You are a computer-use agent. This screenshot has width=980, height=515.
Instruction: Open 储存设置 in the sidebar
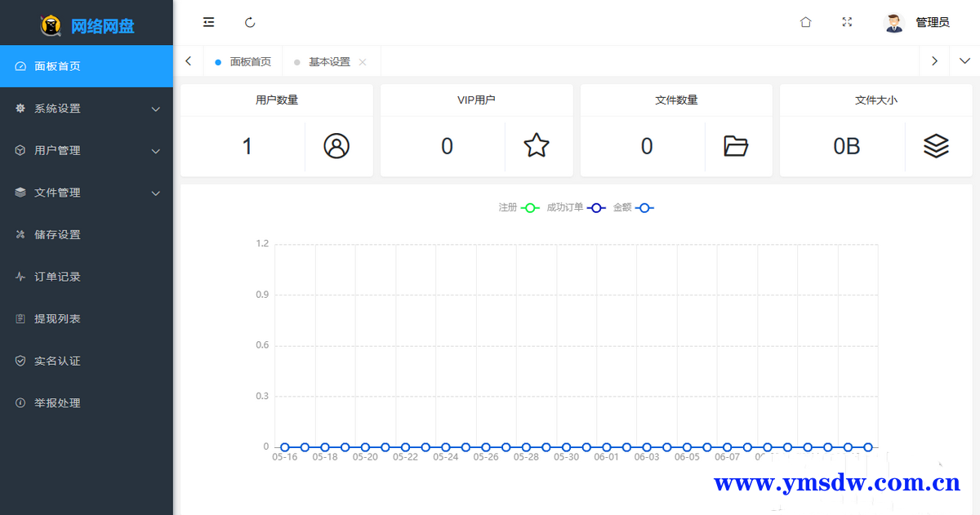point(57,235)
